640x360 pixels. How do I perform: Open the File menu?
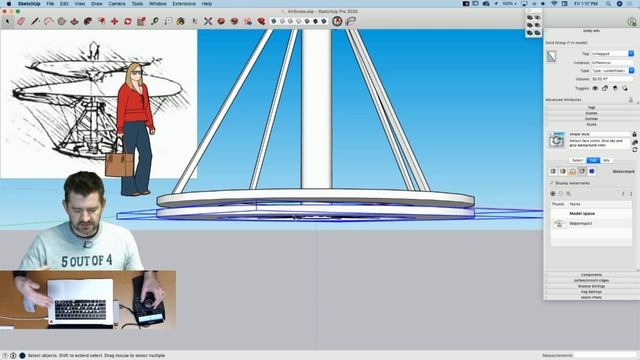(x=50, y=4)
